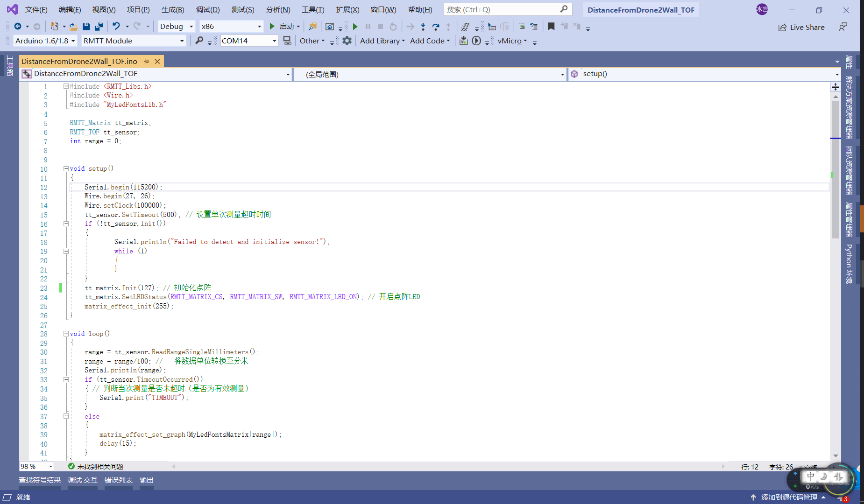Click the Step Into debug icon

coord(423,27)
